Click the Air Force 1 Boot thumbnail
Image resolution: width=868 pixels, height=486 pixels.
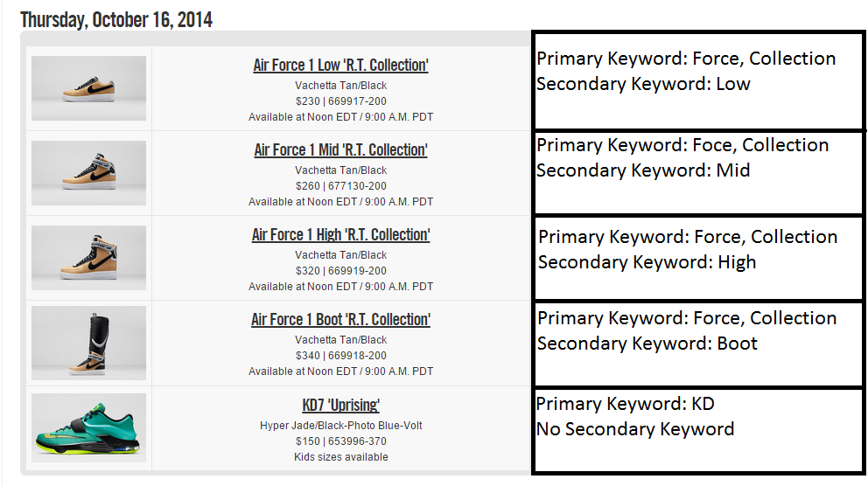coord(88,343)
